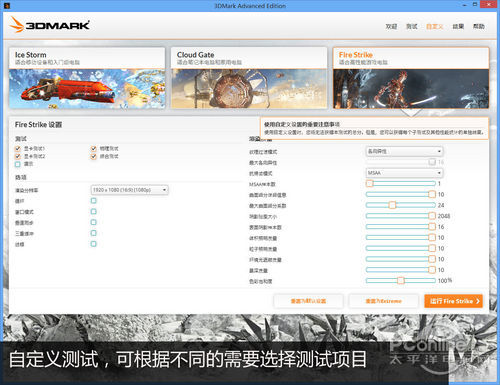Image resolution: width=500 pixels, height=385 pixels.
Task: Click the reset to default settings button
Action: (x=308, y=301)
